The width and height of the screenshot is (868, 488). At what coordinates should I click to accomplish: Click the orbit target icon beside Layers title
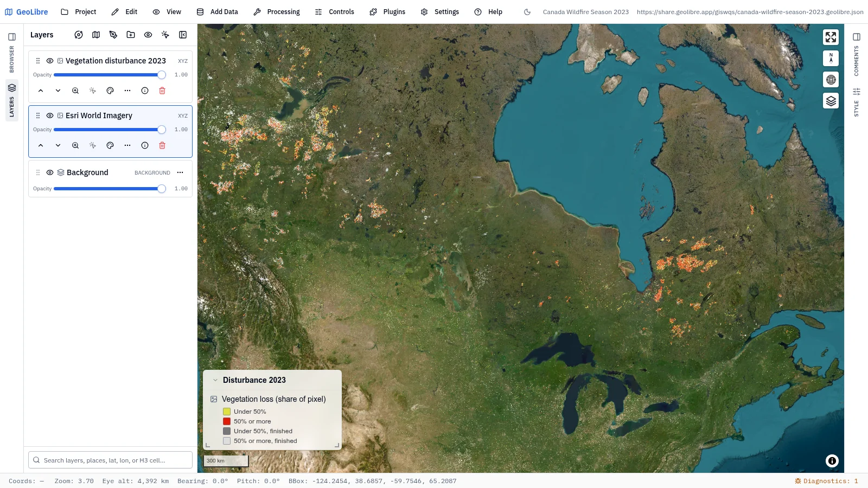[x=79, y=35]
